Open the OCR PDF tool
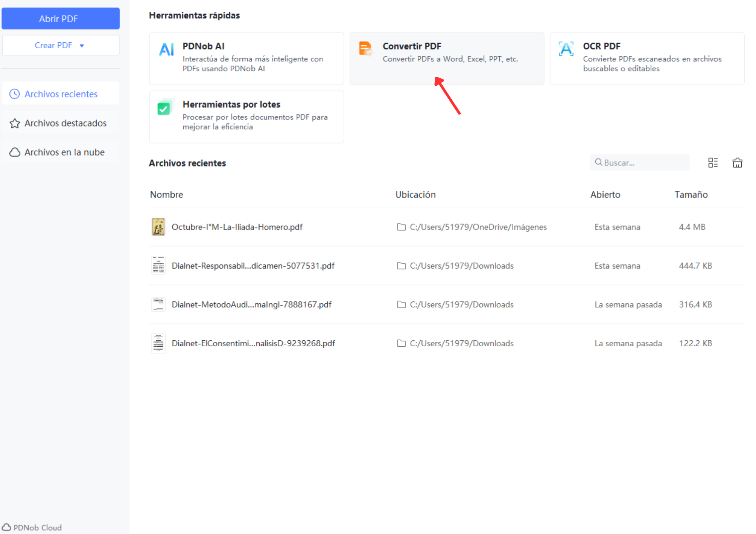This screenshot has width=756, height=534. pos(647,59)
